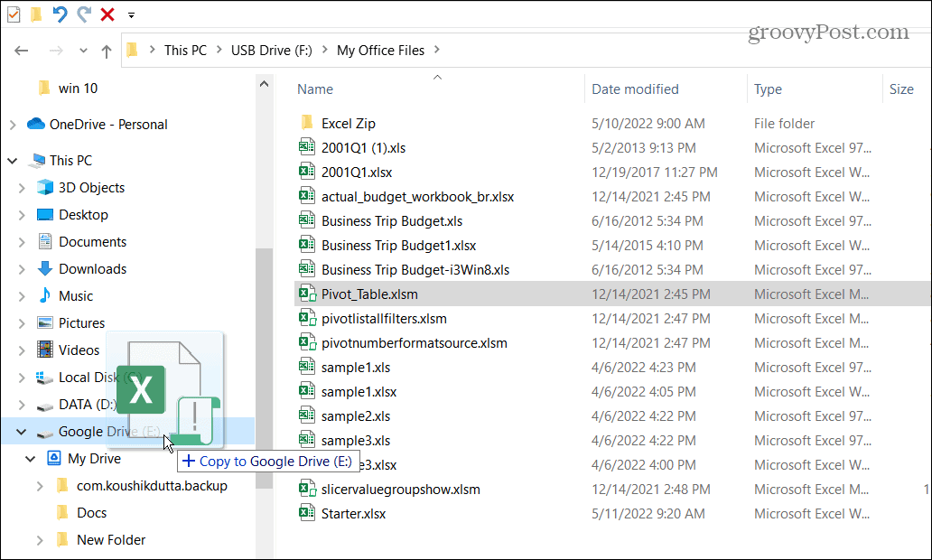
Task: Navigate up one folder level
Action: [x=106, y=50]
